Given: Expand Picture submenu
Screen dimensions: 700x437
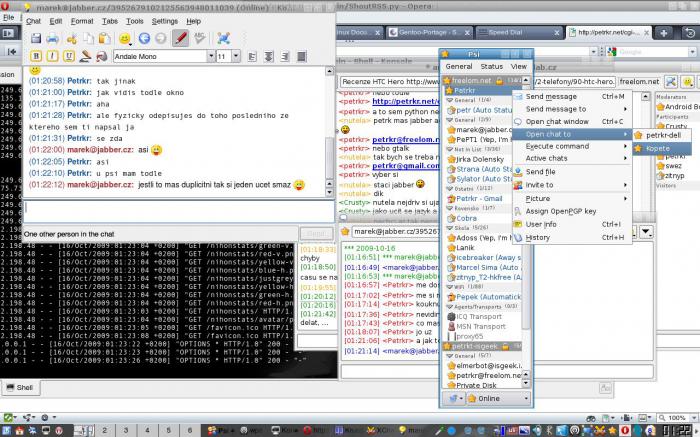Looking at the screenshot, I should (571, 199).
